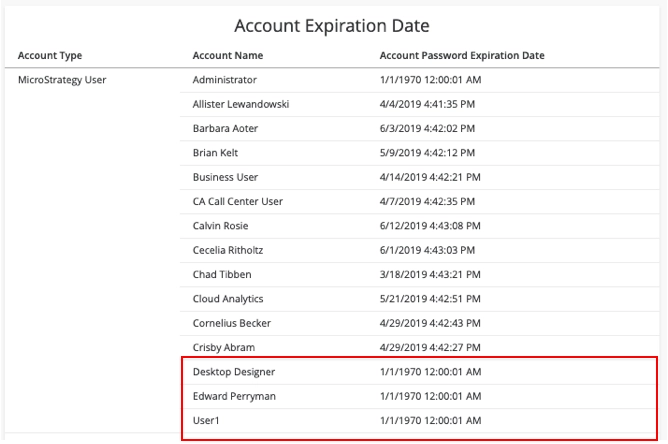The image size is (668, 444).
Task: Select the Cecelia Ritholtz account name
Action: coord(228,250)
